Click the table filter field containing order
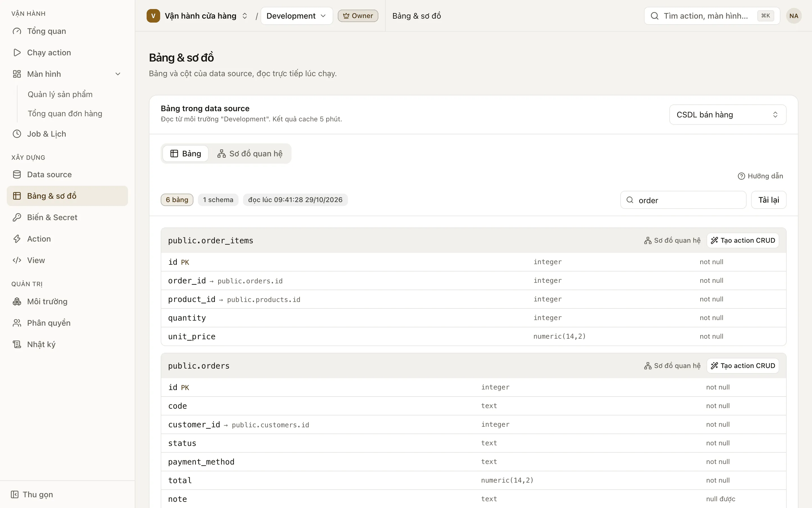 click(x=683, y=200)
